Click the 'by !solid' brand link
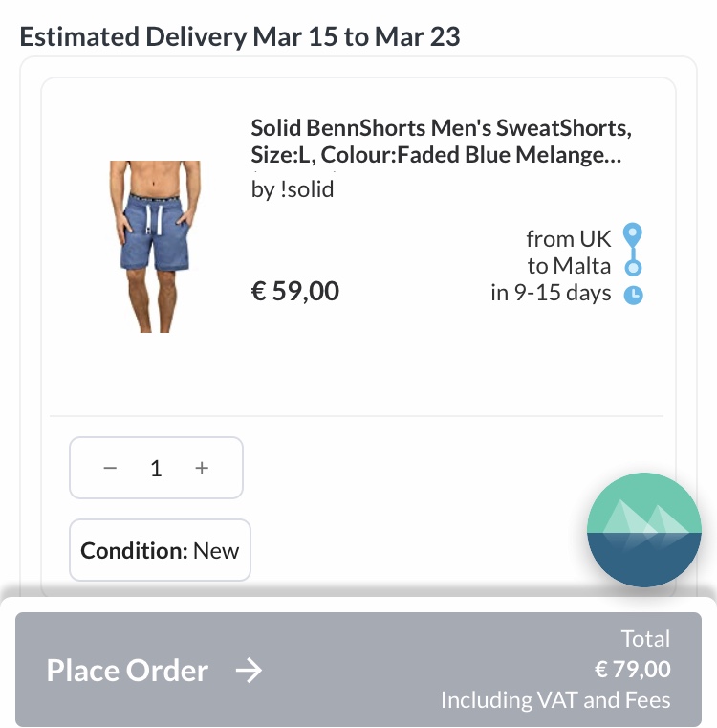 coord(293,189)
